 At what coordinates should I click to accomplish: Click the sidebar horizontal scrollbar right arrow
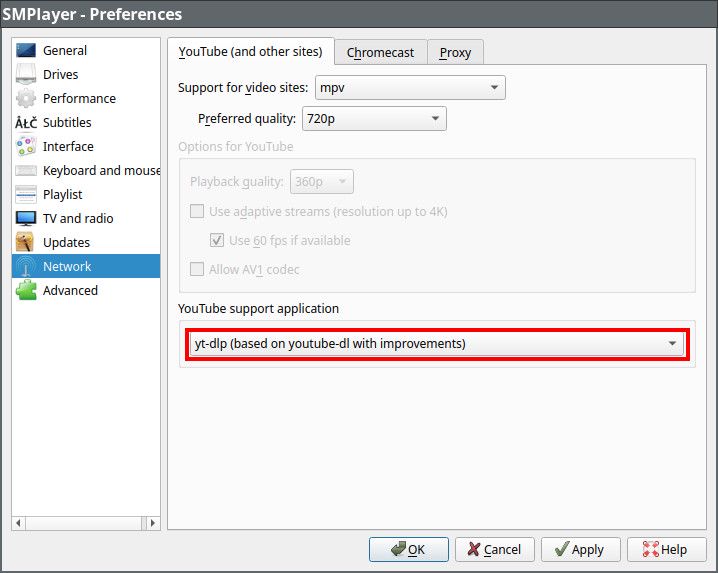pyautogui.click(x=152, y=523)
